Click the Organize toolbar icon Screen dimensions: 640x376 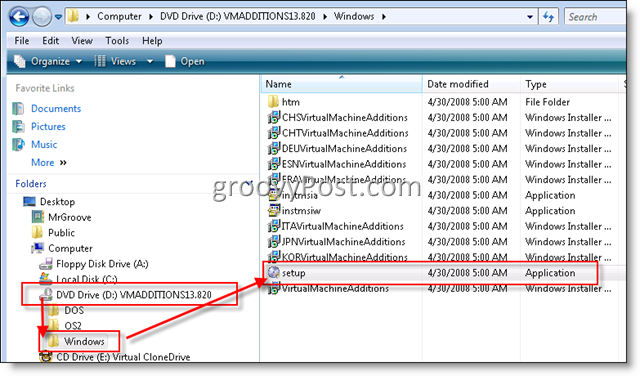click(20, 61)
